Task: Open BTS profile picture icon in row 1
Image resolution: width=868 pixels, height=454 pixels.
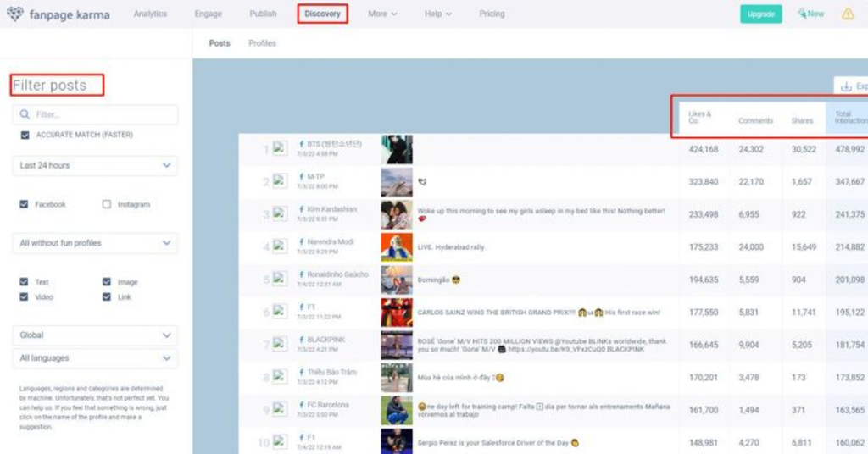Action: coord(280,148)
